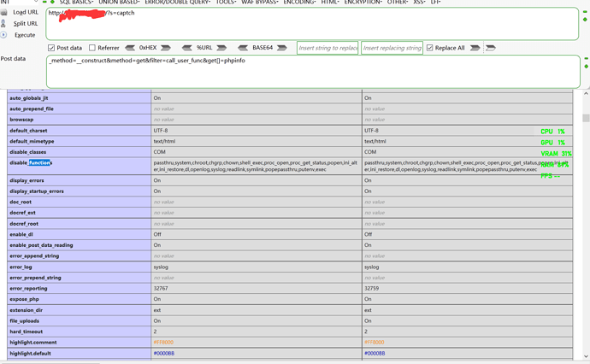Enable the Referrer checkbox

point(92,48)
